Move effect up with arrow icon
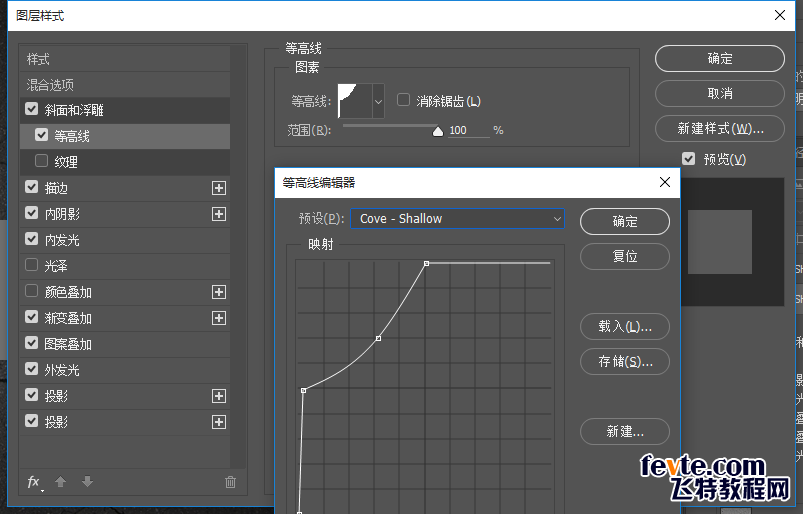 [x=60, y=482]
